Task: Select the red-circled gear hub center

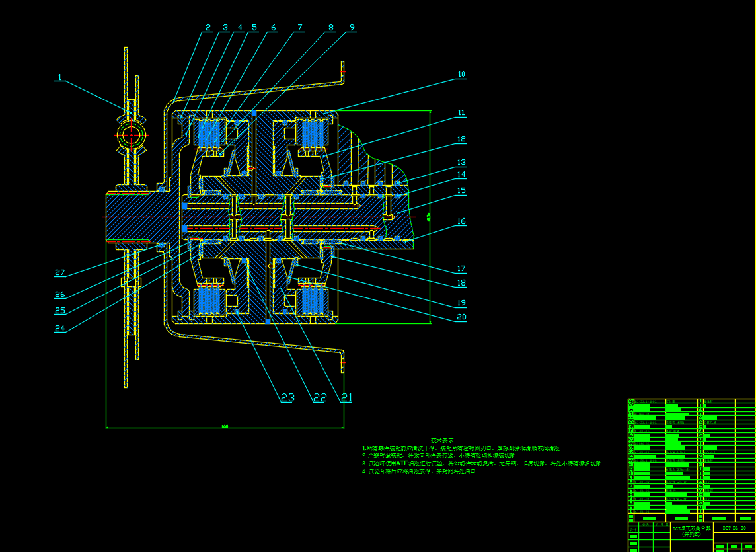Action: (x=131, y=134)
